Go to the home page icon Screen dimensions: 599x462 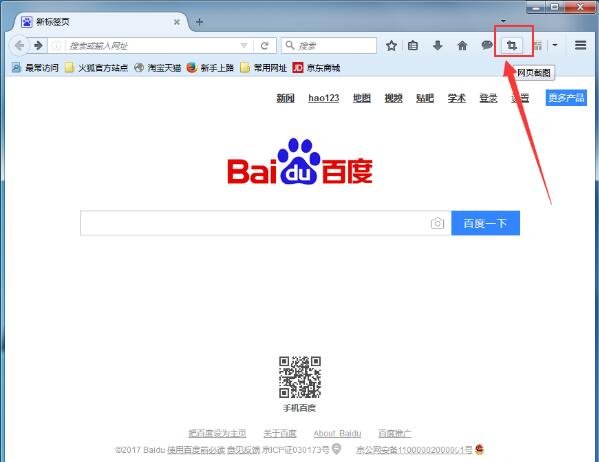(462, 46)
